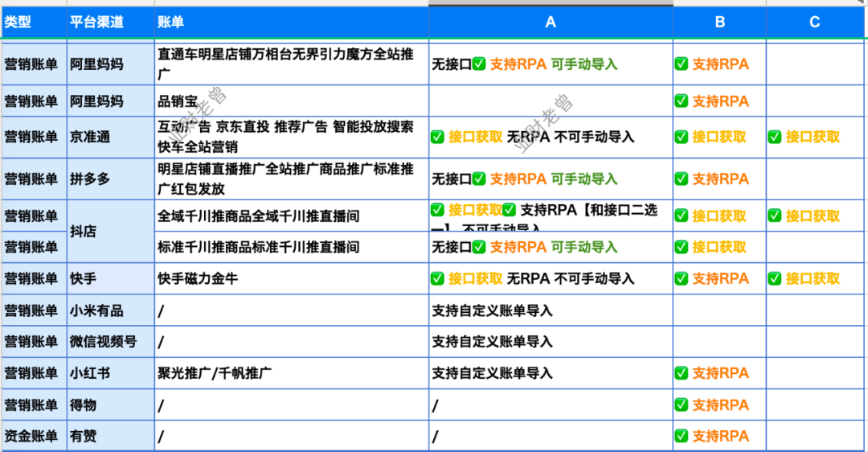
Task: Click the slash in the 账单 column of 有赞 row
Action: [x=161, y=437]
